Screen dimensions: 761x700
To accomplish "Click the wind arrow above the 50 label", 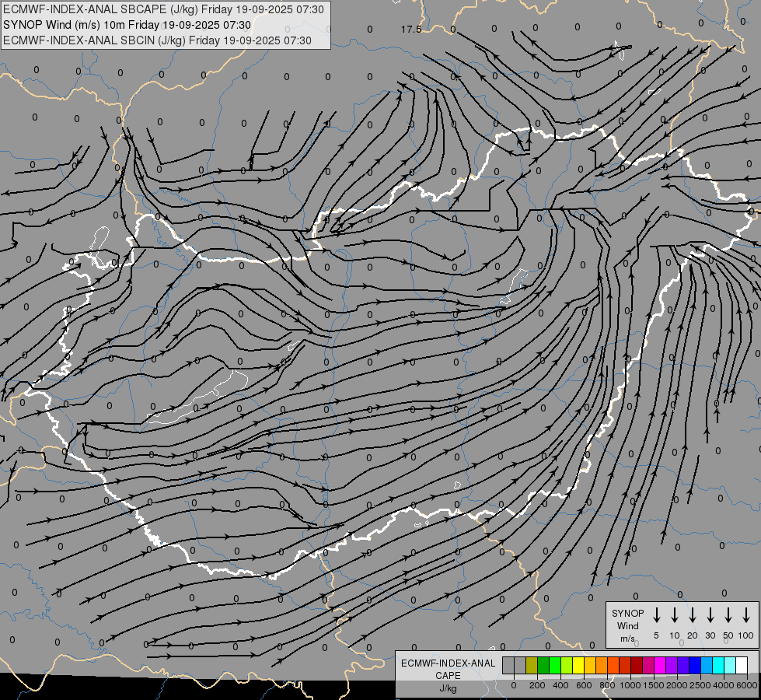I will (728, 615).
